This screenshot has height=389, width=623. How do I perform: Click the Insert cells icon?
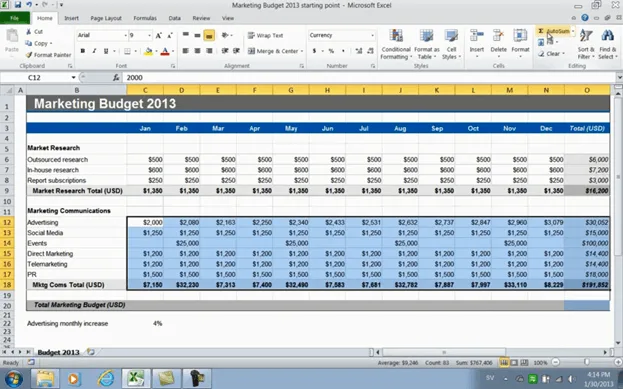coord(476,36)
